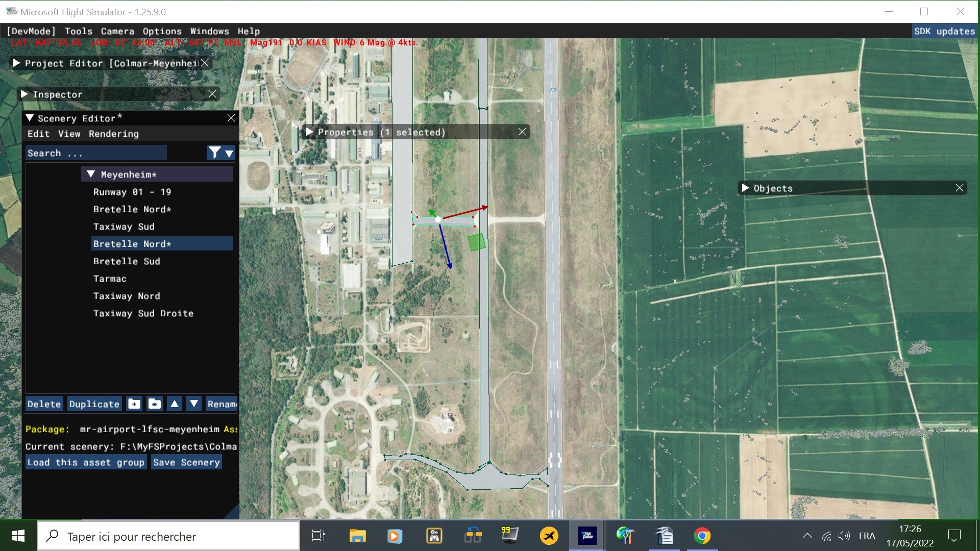980x551 pixels.
Task: Click the filter funnel icon
Action: [215, 153]
